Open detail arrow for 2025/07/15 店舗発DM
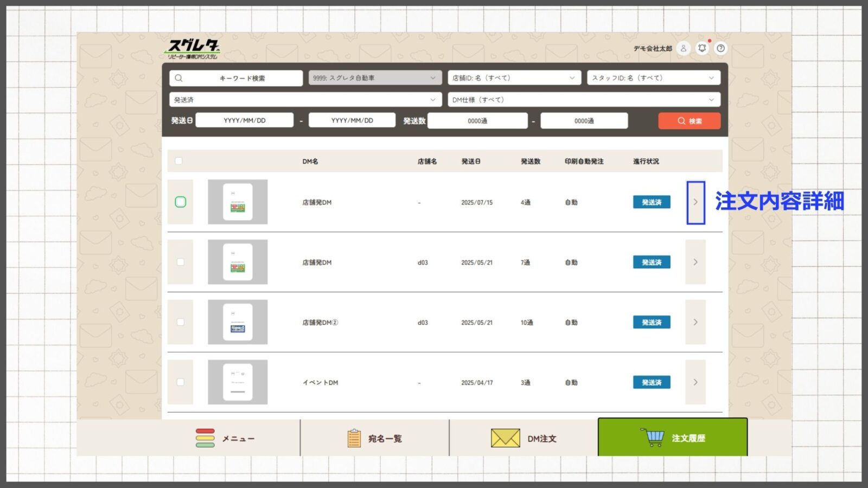 (x=695, y=202)
